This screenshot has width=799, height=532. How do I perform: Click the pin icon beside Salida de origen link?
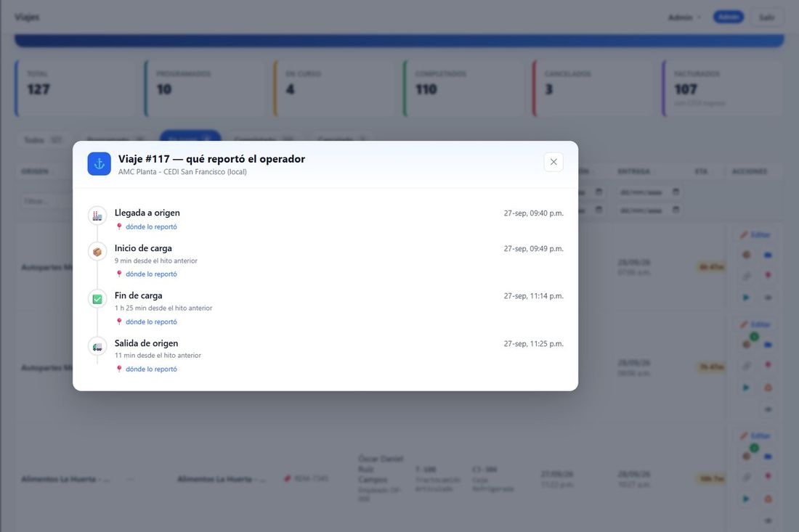pos(119,369)
